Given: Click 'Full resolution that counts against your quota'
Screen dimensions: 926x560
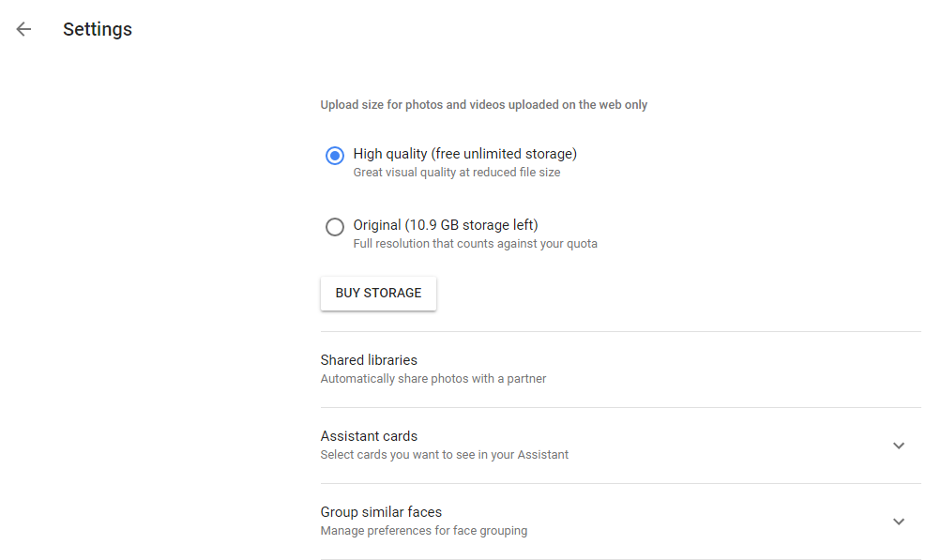Looking at the screenshot, I should pyautogui.click(x=475, y=244).
